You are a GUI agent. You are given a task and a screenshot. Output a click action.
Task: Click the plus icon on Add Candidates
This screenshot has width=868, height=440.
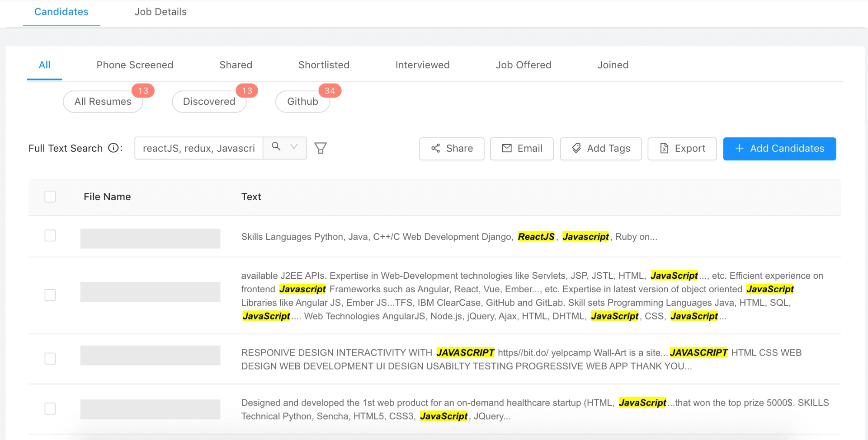pos(740,149)
